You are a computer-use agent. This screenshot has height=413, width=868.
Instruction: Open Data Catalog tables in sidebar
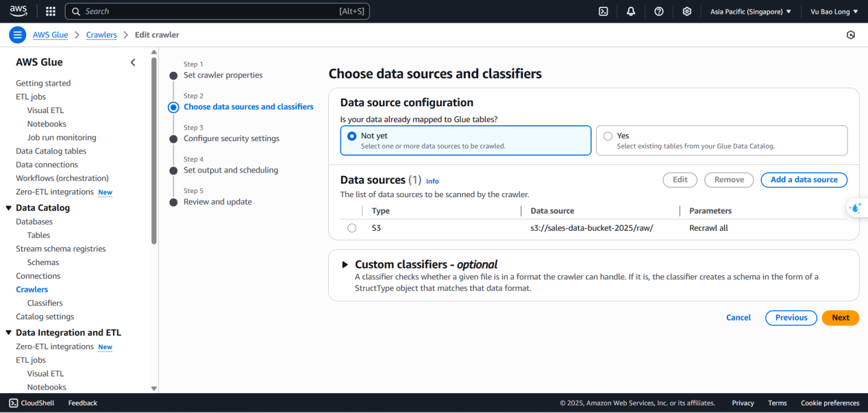pyautogui.click(x=51, y=151)
